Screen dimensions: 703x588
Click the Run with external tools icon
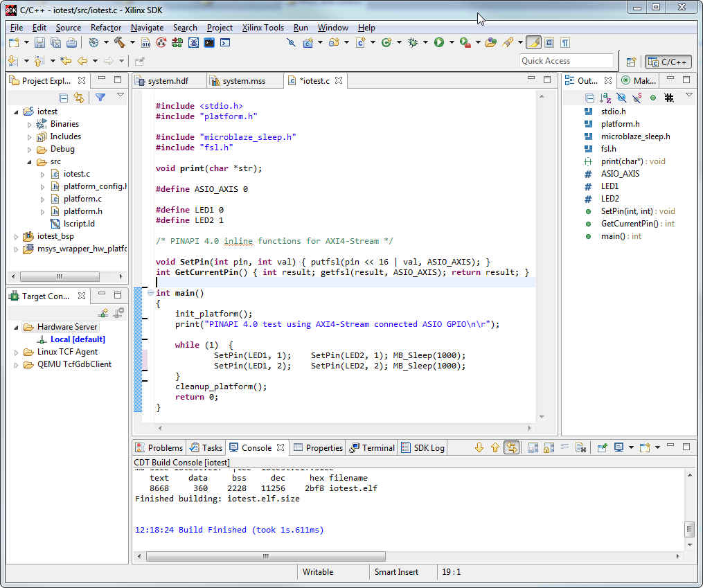pyautogui.click(x=465, y=42)
